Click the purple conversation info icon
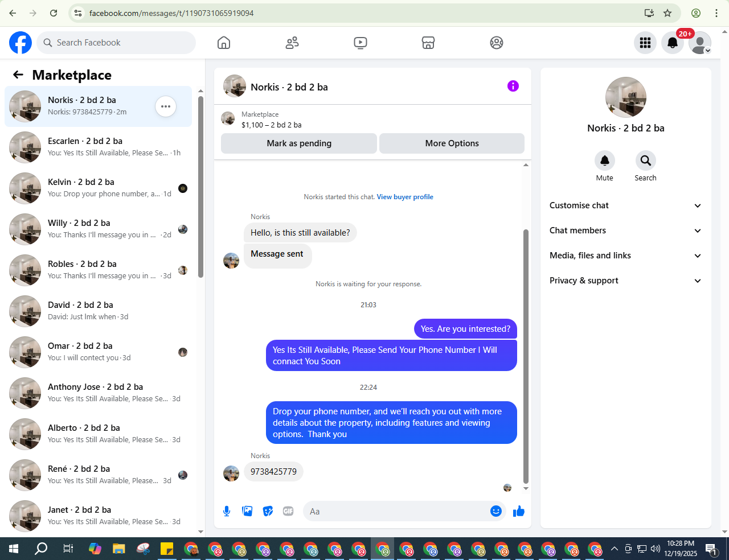729x560 pixels. coord(513,86)
